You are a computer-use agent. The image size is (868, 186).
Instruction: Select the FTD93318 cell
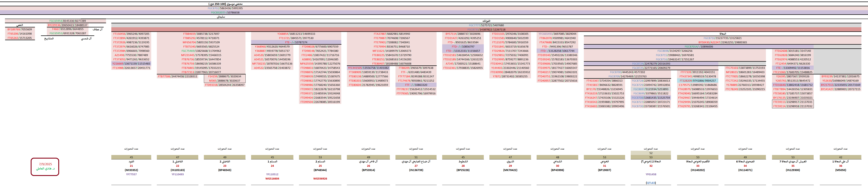point(224,85)
